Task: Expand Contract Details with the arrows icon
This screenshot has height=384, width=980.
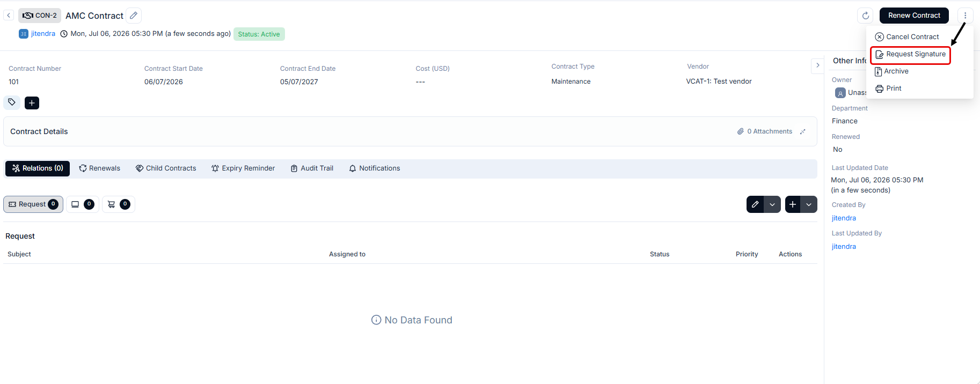Action: coord(803,131)
